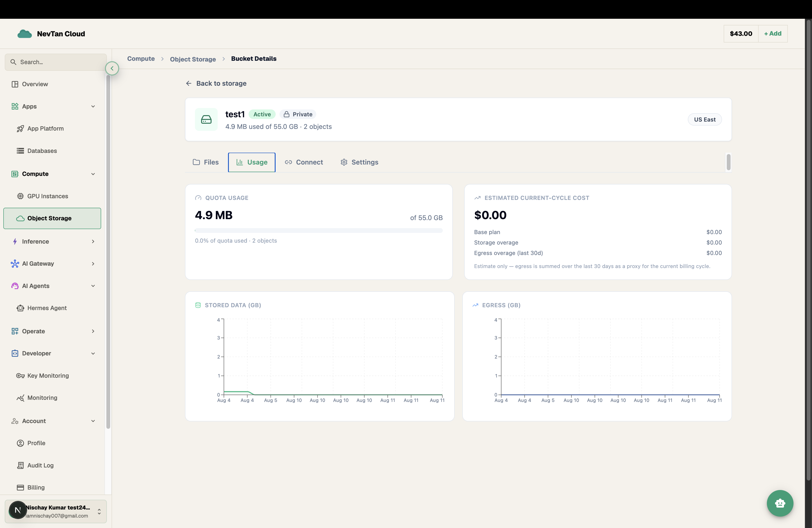Click the App Platform rocket icon
Viewport: 812px width, 528px height.
point(20,129)
